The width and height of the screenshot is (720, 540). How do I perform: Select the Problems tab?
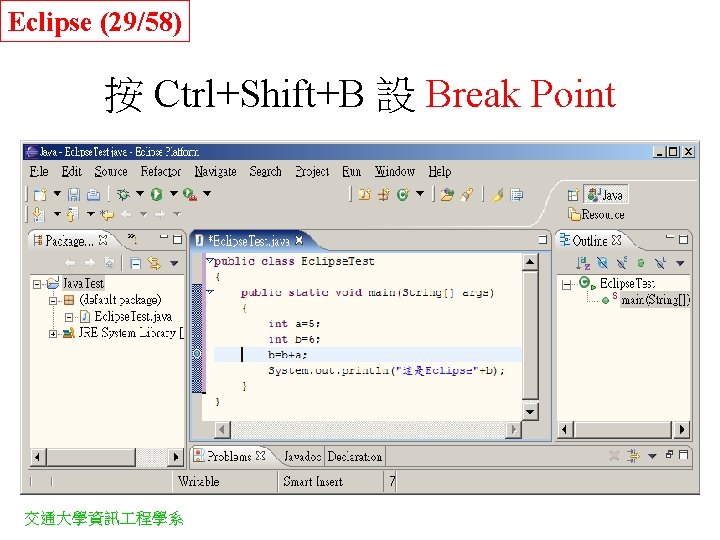click(x=230, y=456)
